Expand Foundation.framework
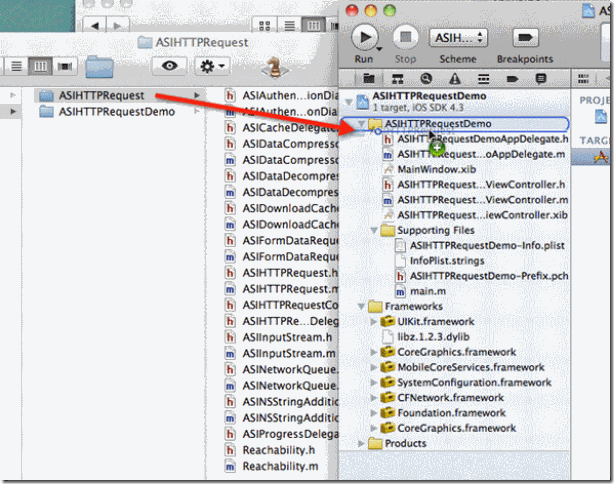 pyautogui.click(x=374, y=413)
